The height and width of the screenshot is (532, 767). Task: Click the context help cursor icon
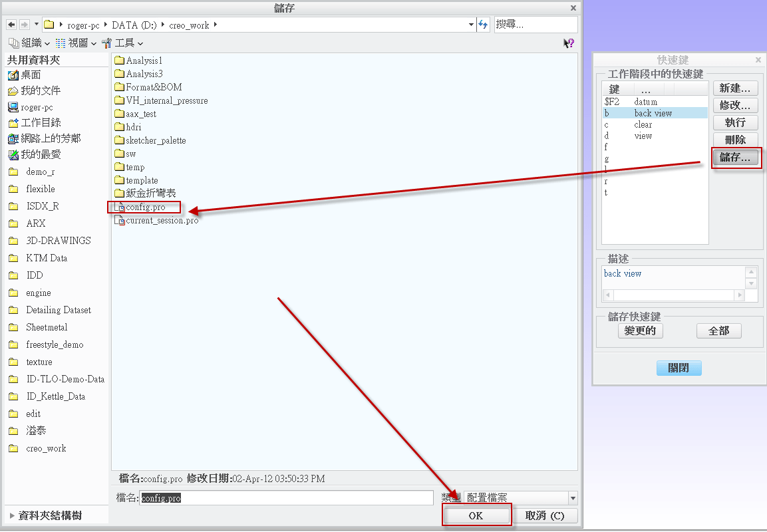click(568, 43)
